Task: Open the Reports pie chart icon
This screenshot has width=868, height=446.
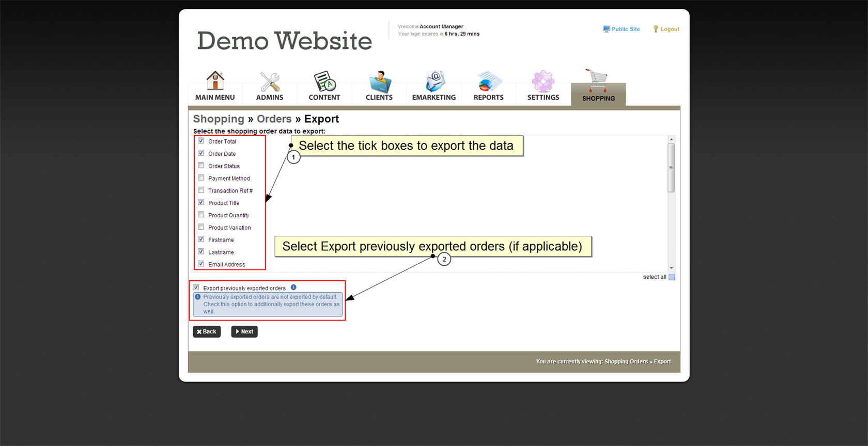Action: click(488, 82)
